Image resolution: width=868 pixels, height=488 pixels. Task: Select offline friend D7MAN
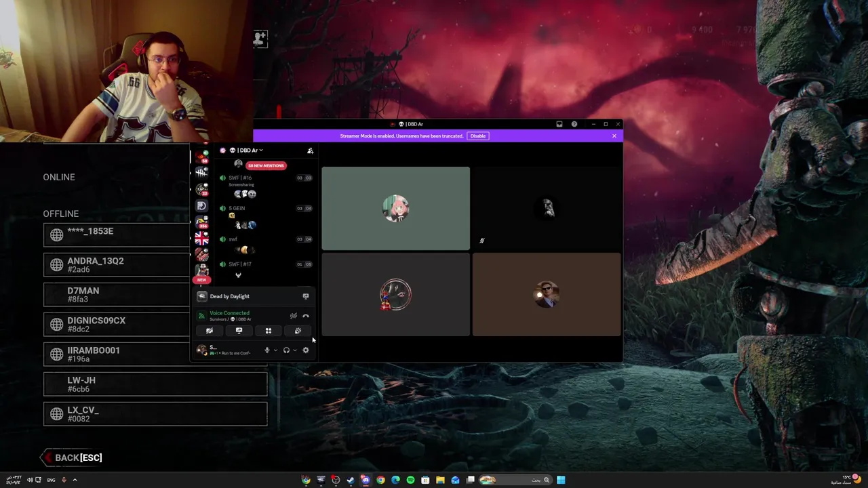click(117, 294)
